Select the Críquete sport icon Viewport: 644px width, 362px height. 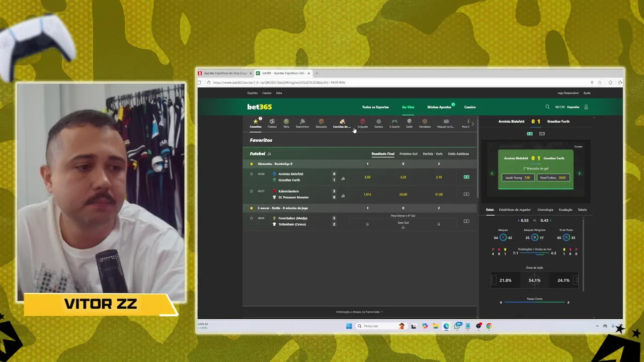[362, 123]
